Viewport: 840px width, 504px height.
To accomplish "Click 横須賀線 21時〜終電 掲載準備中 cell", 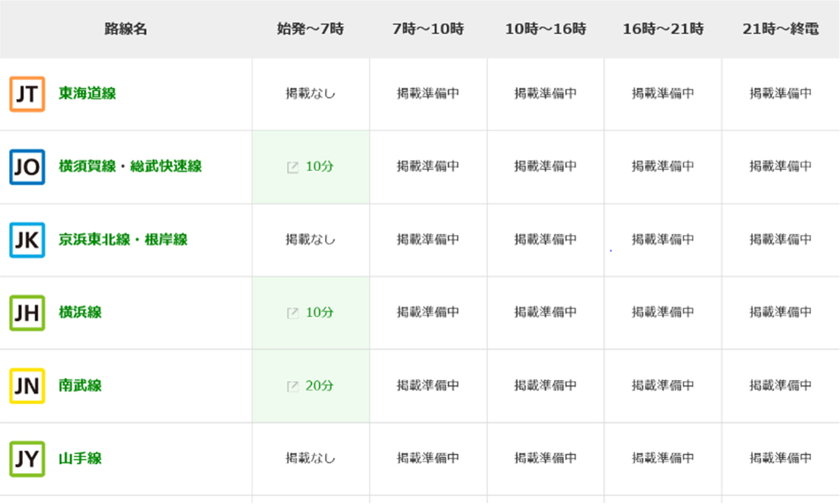I will 781,167.
